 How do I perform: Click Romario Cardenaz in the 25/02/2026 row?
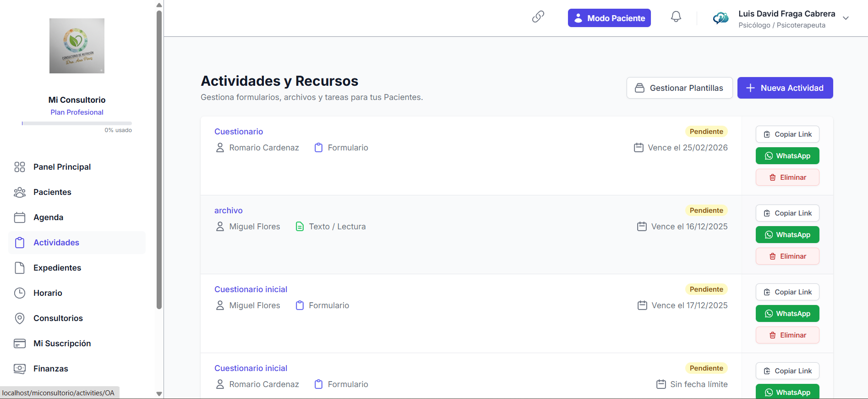coord(264,148)
